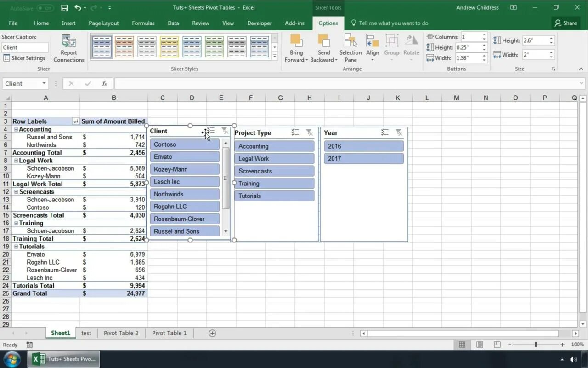Screen dimensions: 588x368
Task: Click the Share button
Action: pos(565,23)
